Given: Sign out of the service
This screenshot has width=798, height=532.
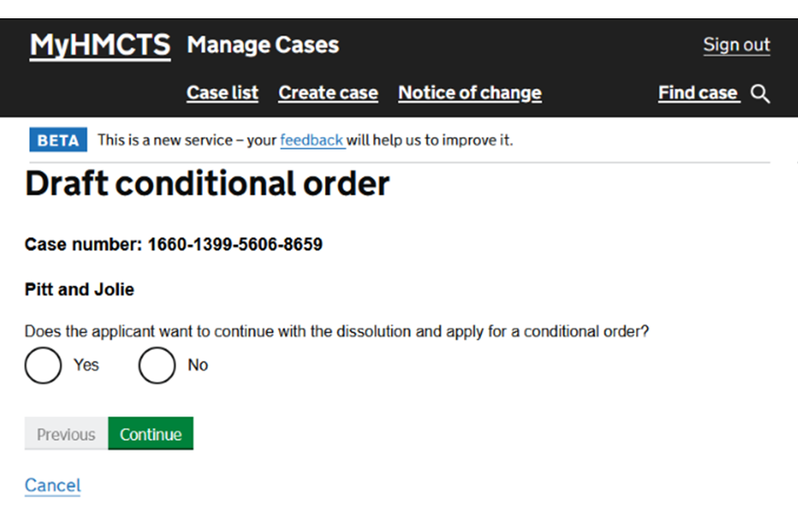Looking at the screenshot, I should pos(736,45).
